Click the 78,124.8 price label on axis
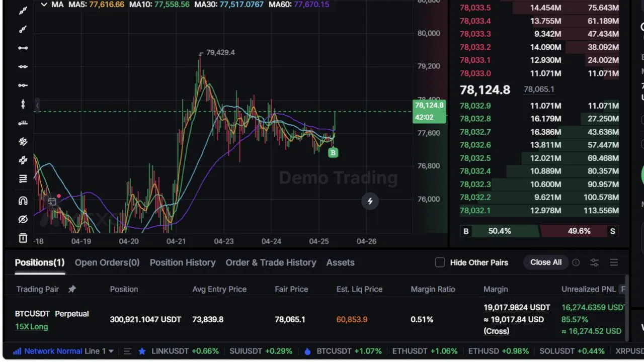Image resolution: width=644 pixels, height=362 pixels. coord(429,106)
